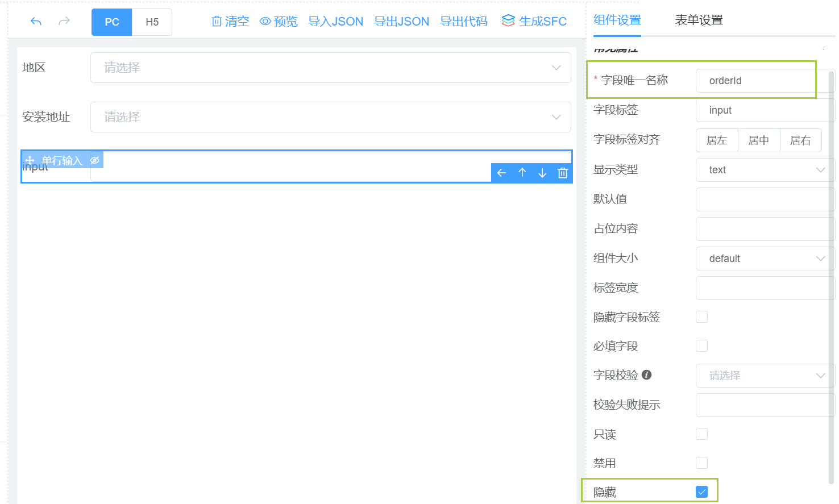The width and height of the screenshot is (839, 504).
Task: Move selected input field down
Action: coord(542,173)
